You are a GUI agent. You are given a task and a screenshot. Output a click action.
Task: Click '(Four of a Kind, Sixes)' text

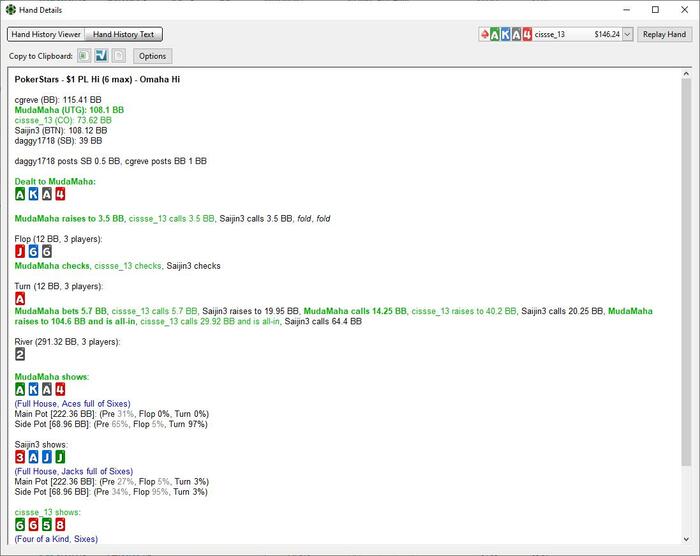pyautogui.click(x=56, y=539)
